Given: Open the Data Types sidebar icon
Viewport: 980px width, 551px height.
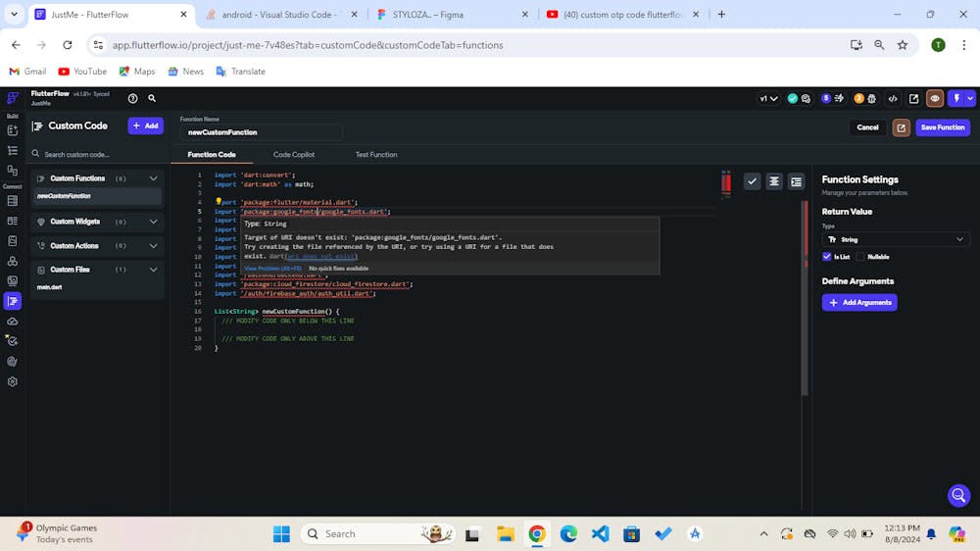Looking at the screenshot, I should coord(13,221).
